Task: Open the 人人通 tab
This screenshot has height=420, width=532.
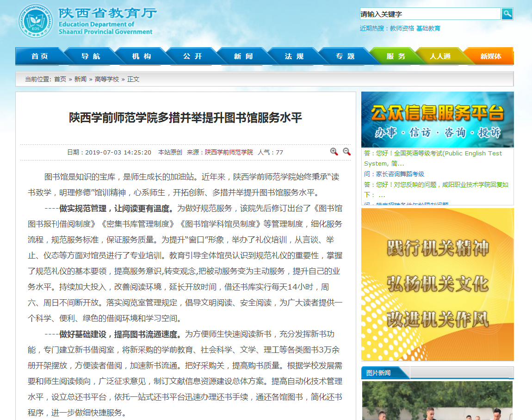Action: click(440, 56)
